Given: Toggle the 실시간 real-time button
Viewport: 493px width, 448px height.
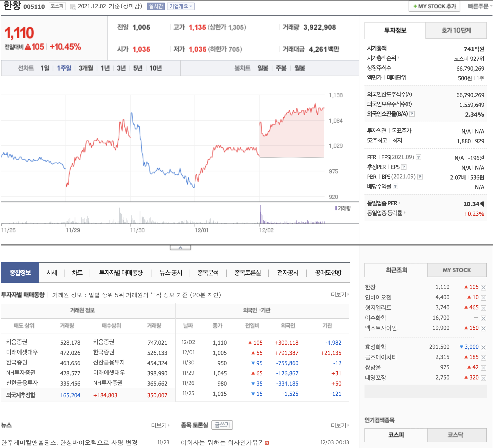Looking at the screenshot, I should [x=156, y=6].
